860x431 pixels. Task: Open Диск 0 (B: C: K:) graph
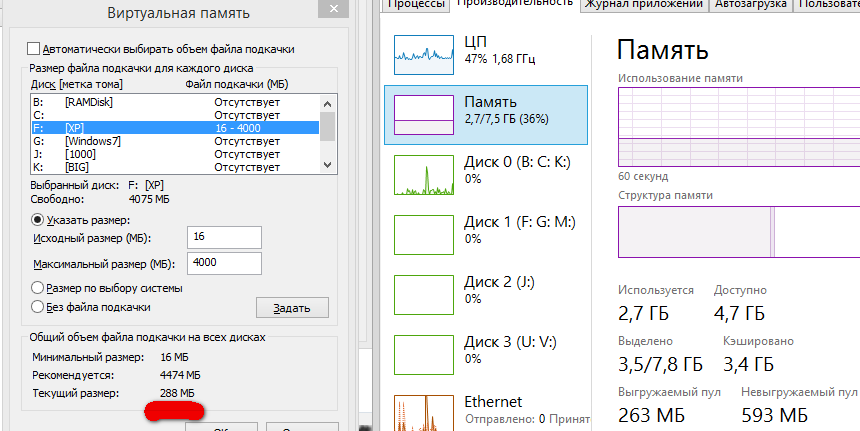[425, 175]
